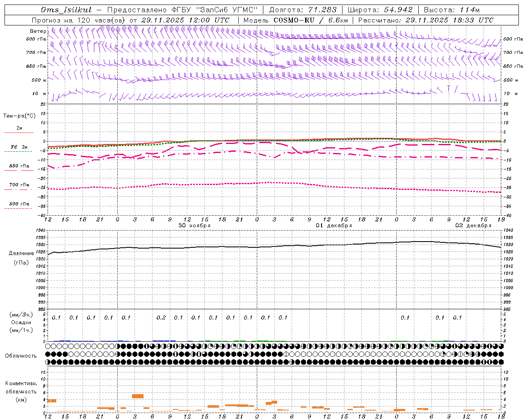Click the Давление pressure panel label

pos(21,253)
